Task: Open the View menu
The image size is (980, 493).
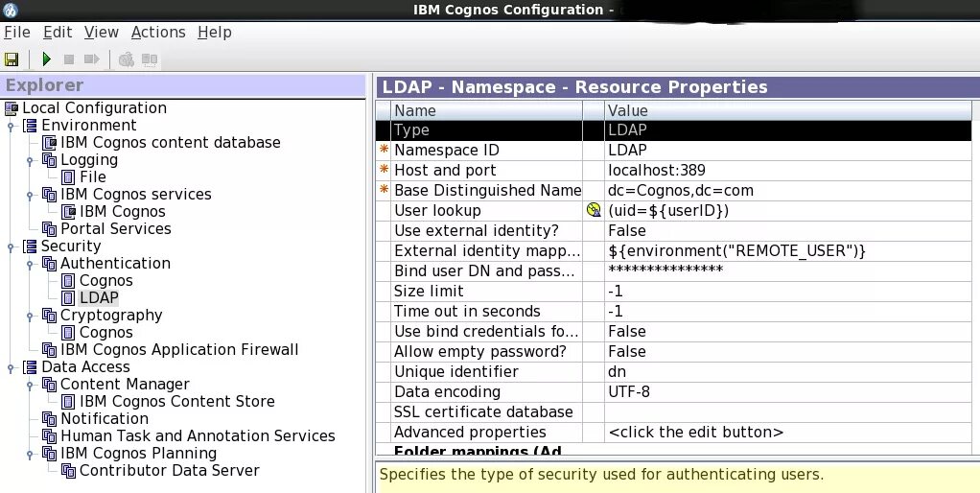Action: (102, 32)
